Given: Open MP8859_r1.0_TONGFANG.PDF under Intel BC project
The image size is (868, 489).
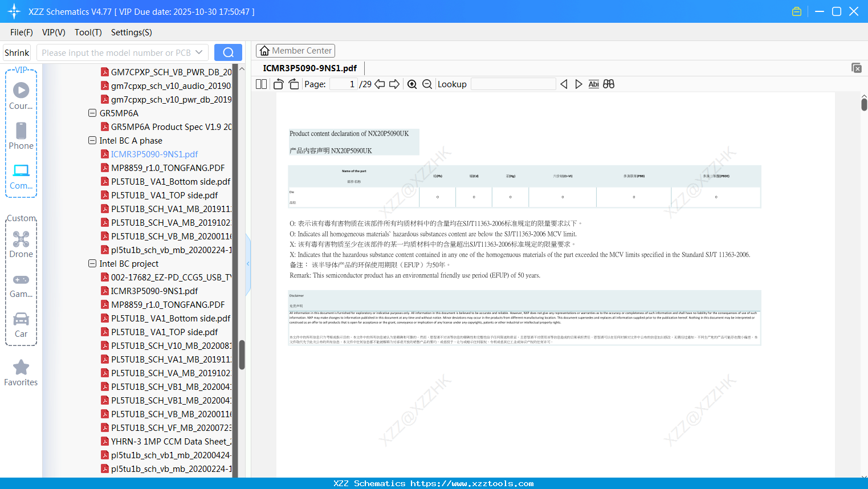Looking at the screenshot, I should [x=163, y=304].
